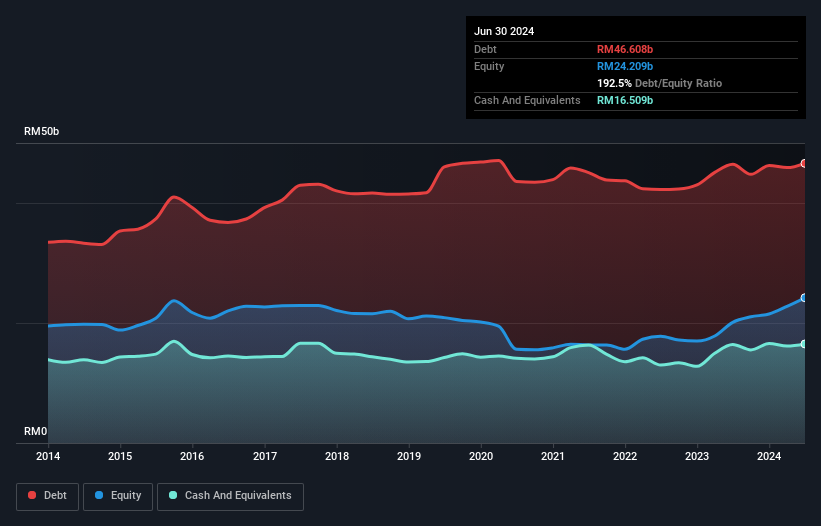Click the blue Equity endpoint marker
This screenshot has height=526, width=821.
pyautogui.click(x=804, y=298)
